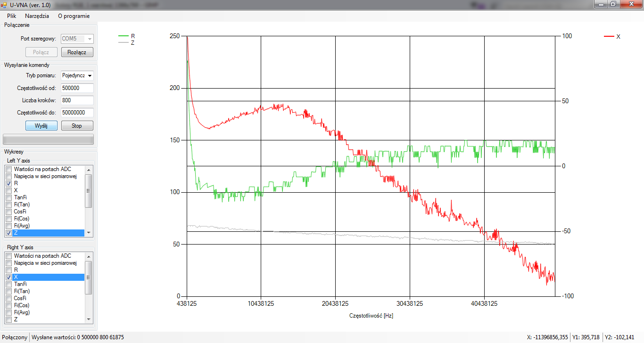Click the Rozłącz button to disconnect
This screenshot has height=343, width=644.
click(x=77, y=52)
